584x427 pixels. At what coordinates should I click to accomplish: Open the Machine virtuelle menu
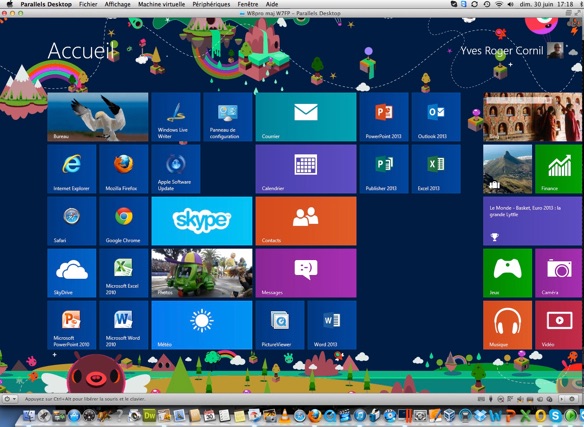(161, 4)
